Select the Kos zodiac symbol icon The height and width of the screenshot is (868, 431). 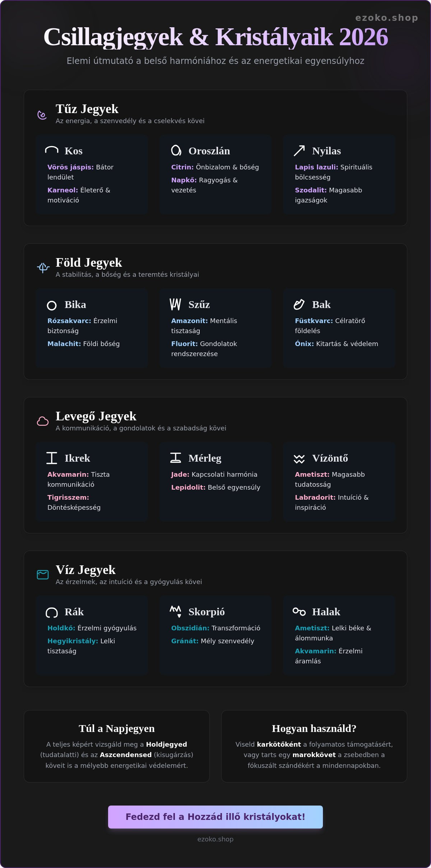click(x=52, y=150)
